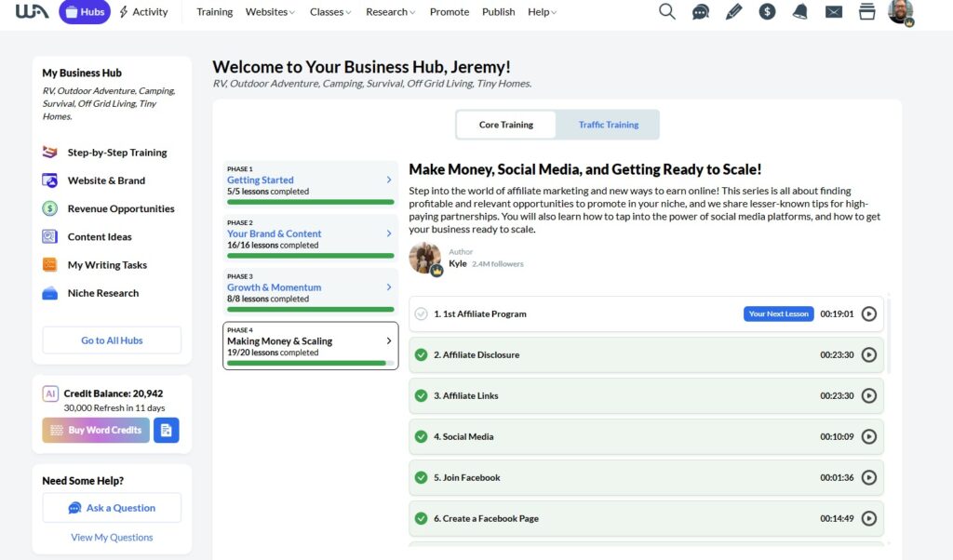Open the dollar earnings icon
The width and height of the screenshot is (953, 560).
pyautogui.click(x=767, y=11)
